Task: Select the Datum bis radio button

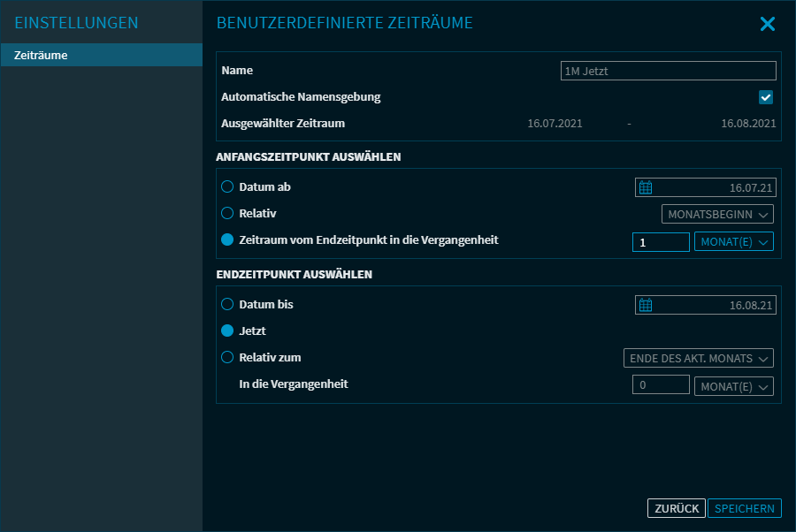Action: click(x=227, y=305)
